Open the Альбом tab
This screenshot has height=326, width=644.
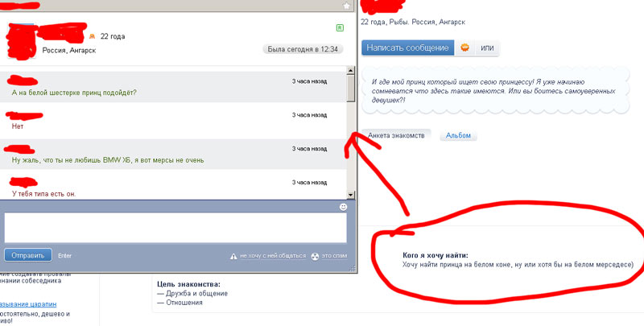(460, 135)
